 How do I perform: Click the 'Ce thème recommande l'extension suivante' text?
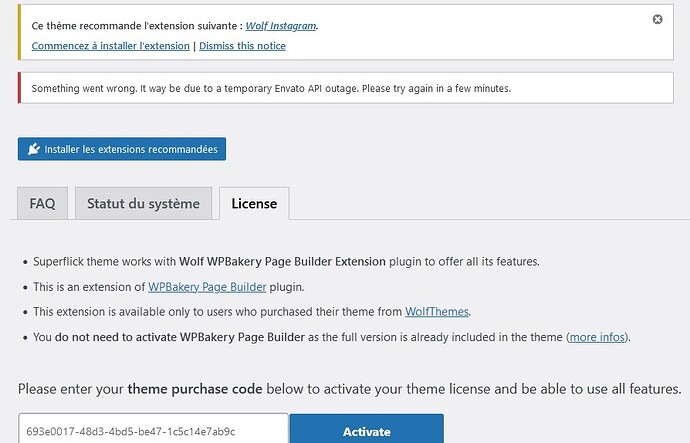click(x=137, y=26)
